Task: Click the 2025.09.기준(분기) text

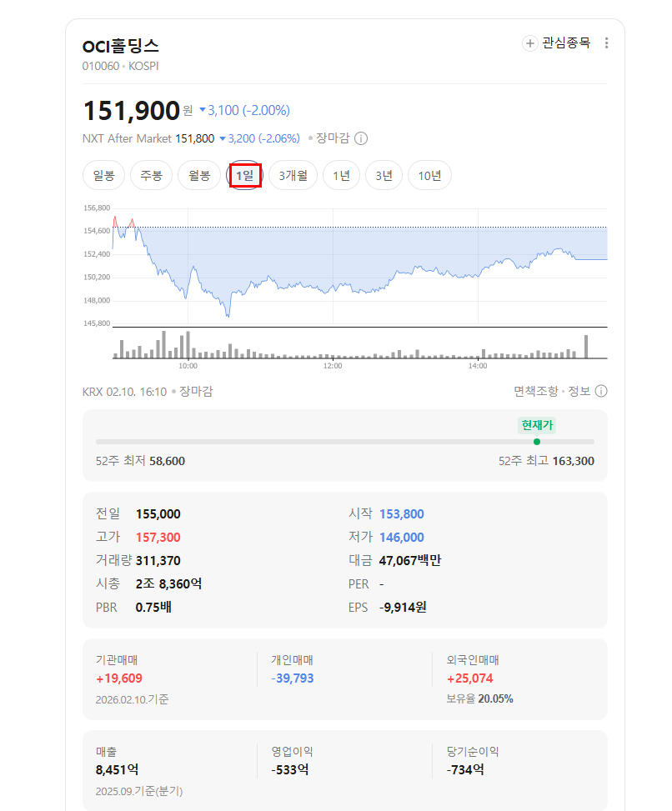Action: coord(139,791)
